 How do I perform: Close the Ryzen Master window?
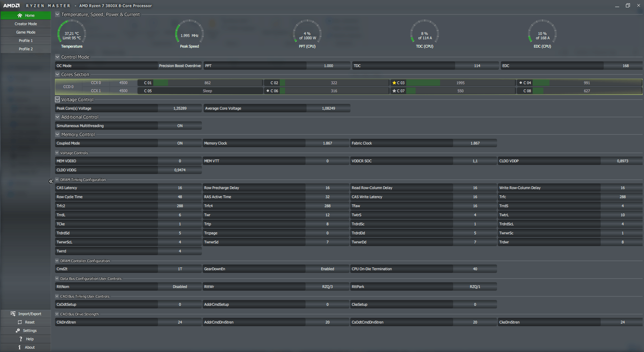point(639,6)
